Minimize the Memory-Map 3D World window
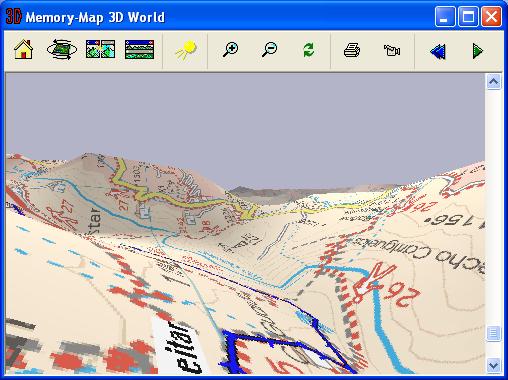 [x=445, y=16]
